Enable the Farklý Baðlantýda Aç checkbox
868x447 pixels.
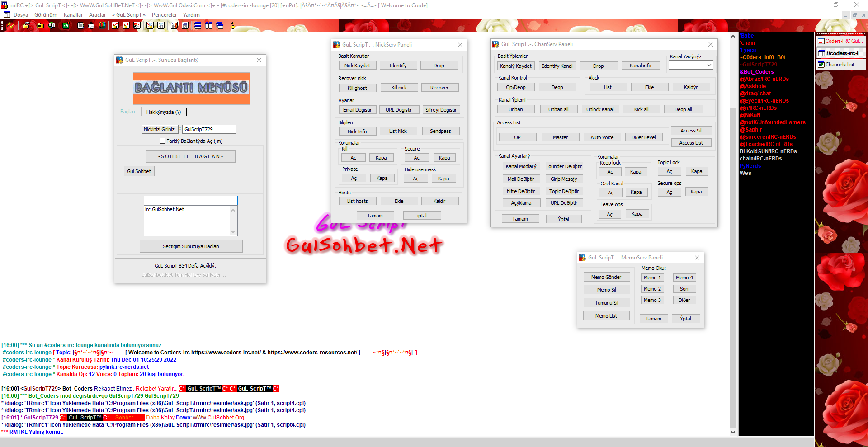[x=162, y=141]
